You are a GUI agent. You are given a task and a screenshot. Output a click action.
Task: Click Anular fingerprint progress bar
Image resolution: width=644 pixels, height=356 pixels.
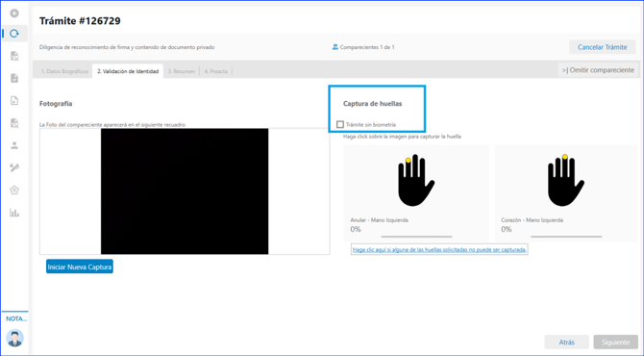[416, 237]
